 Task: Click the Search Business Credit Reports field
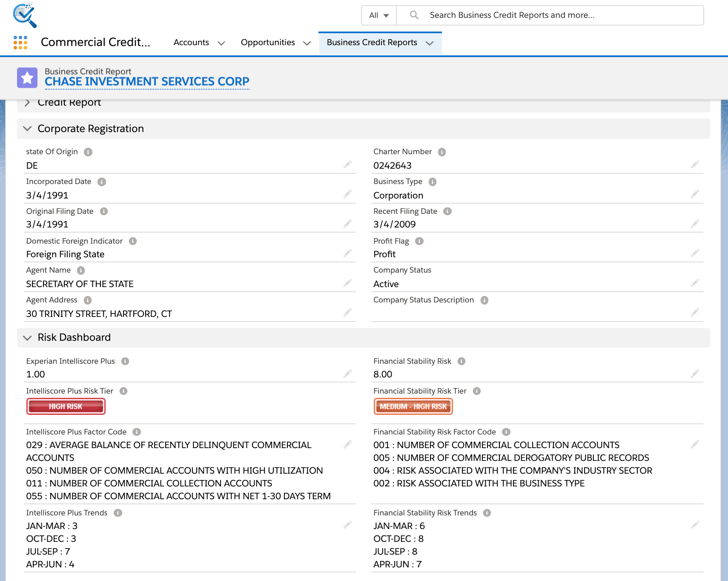pos(553,15)
